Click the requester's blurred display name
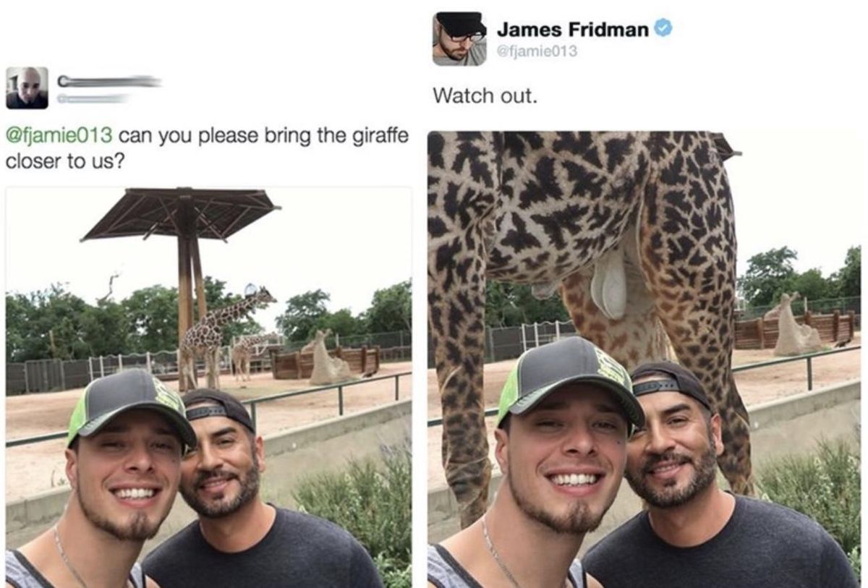The image size is (868, 588). (x=109, y=81)
